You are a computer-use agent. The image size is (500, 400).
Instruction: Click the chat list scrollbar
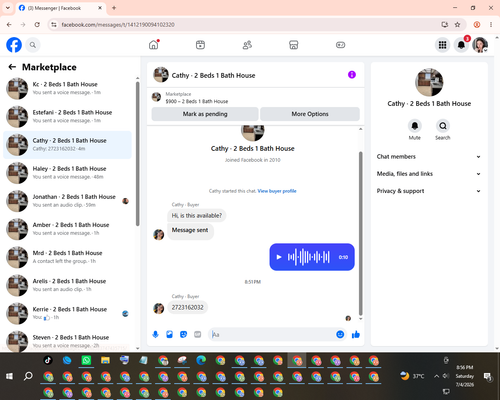tap(137, 154)
